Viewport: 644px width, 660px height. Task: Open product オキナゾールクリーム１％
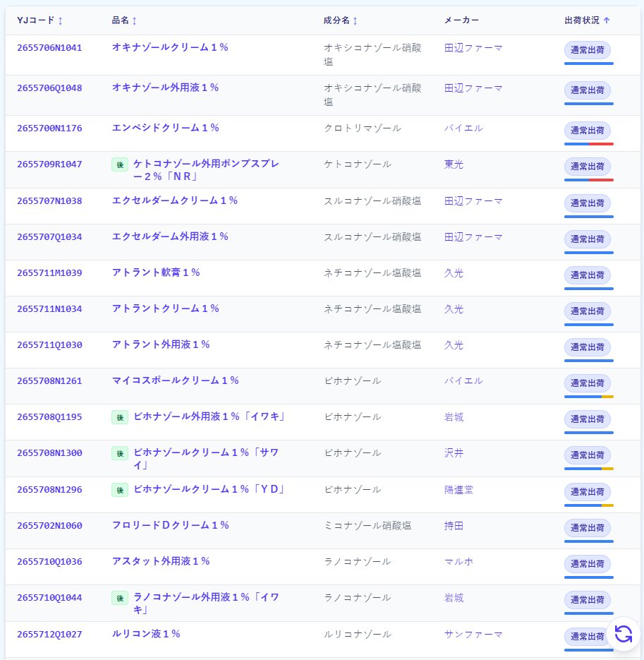pos(170,47)
